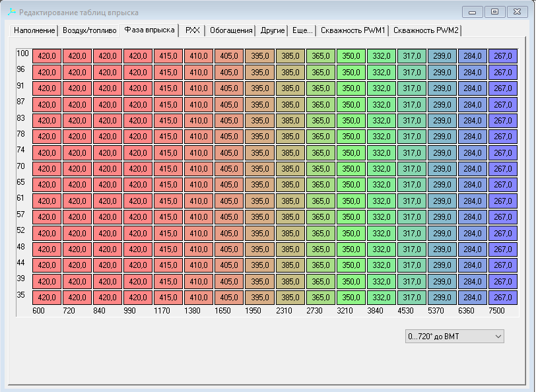The image size is (536, 392).
Task: Select cell 267,0 at load 100, 7500 rpm
Action: 503,56
